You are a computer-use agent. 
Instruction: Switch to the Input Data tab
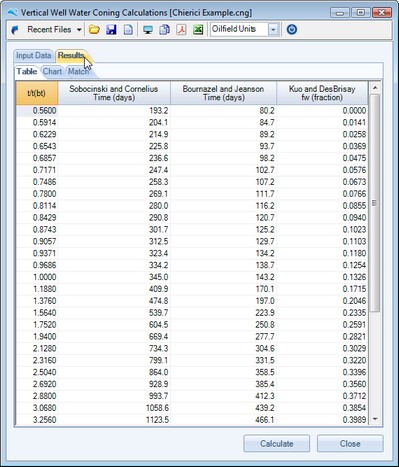coord(34,55)
